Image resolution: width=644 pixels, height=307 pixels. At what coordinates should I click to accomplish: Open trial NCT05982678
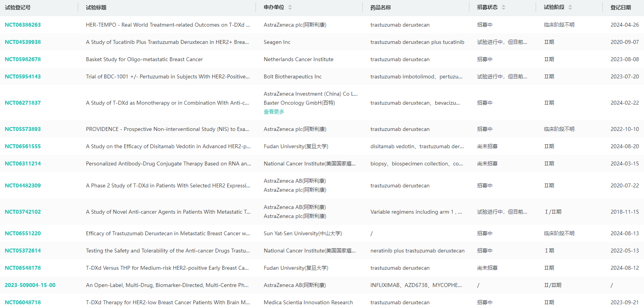point(23,59)
